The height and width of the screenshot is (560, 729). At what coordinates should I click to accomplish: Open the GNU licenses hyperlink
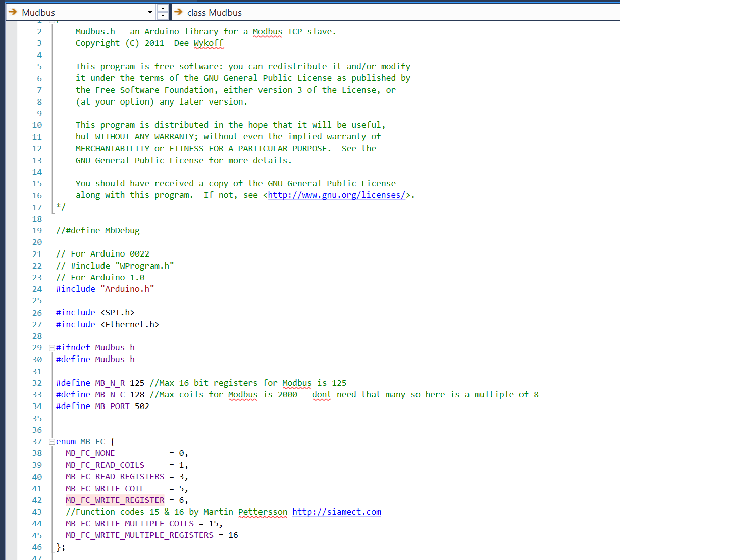[336, 195]
